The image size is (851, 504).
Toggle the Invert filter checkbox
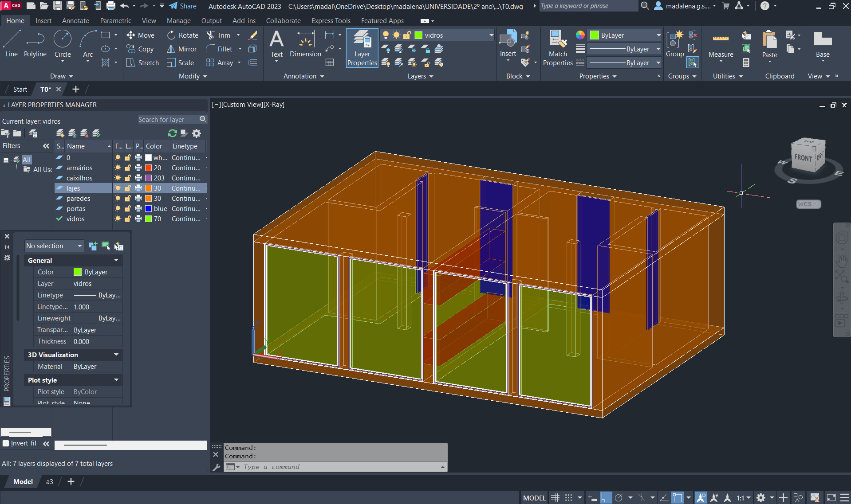coord(6,443)
